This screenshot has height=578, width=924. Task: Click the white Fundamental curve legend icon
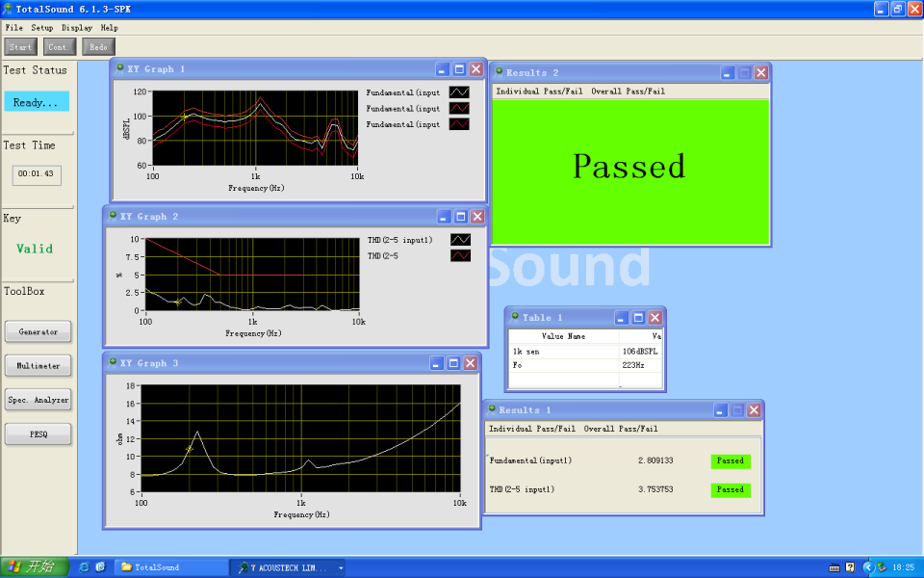coord(460,92)
